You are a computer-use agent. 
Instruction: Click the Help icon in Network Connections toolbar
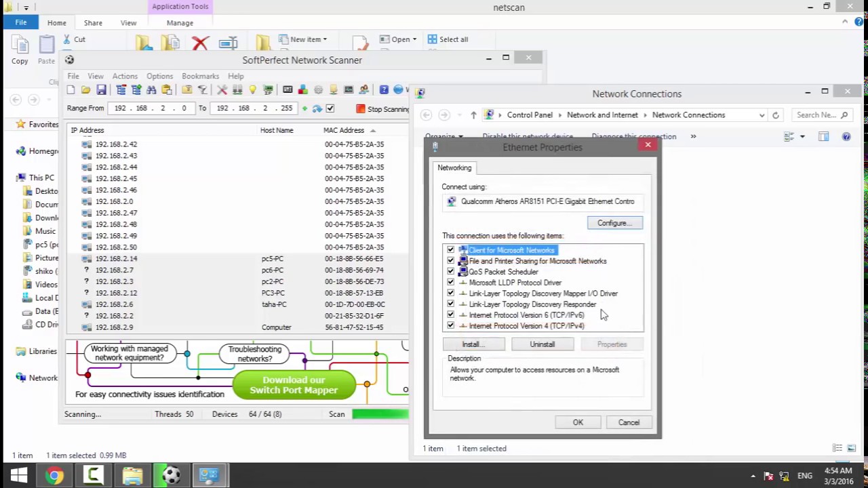coord(846,137)
